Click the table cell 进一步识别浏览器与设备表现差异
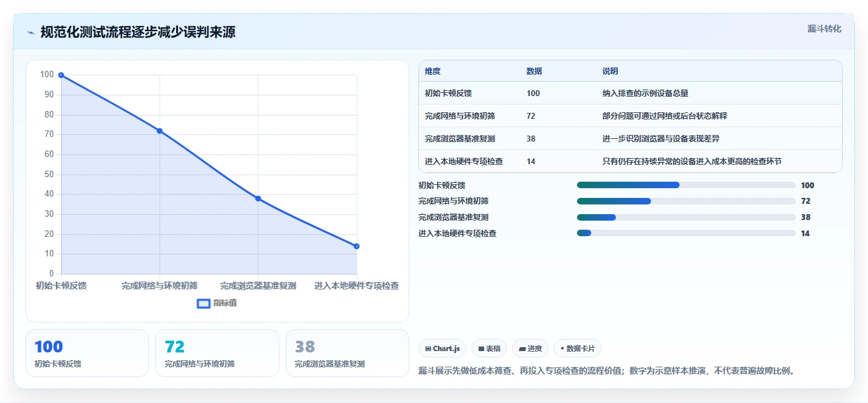 tap(661, 139)
